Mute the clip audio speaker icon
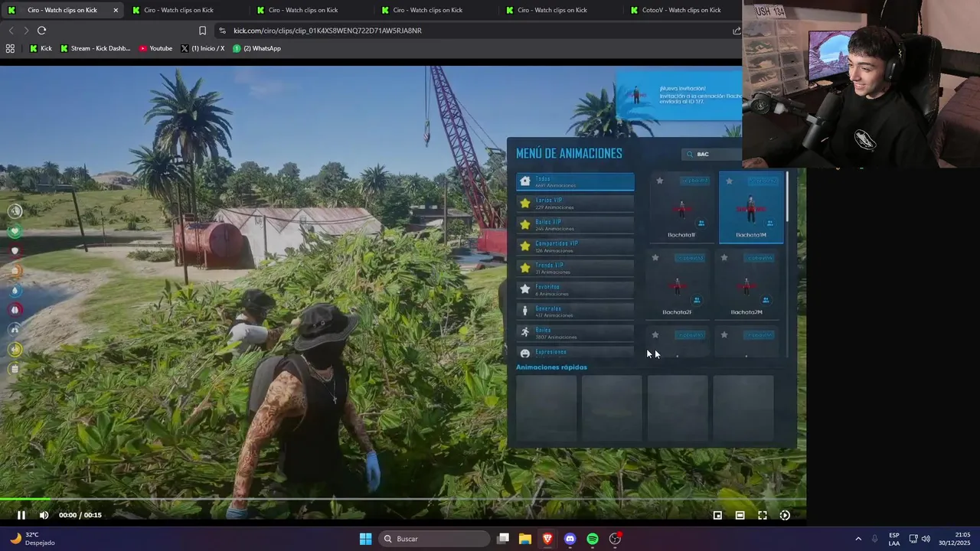 (x=44, y=515)
